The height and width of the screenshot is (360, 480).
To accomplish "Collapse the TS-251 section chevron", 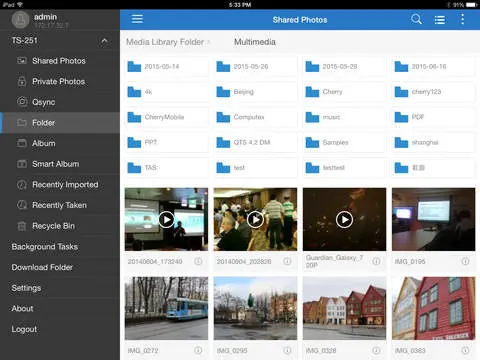I will (104, 41).
